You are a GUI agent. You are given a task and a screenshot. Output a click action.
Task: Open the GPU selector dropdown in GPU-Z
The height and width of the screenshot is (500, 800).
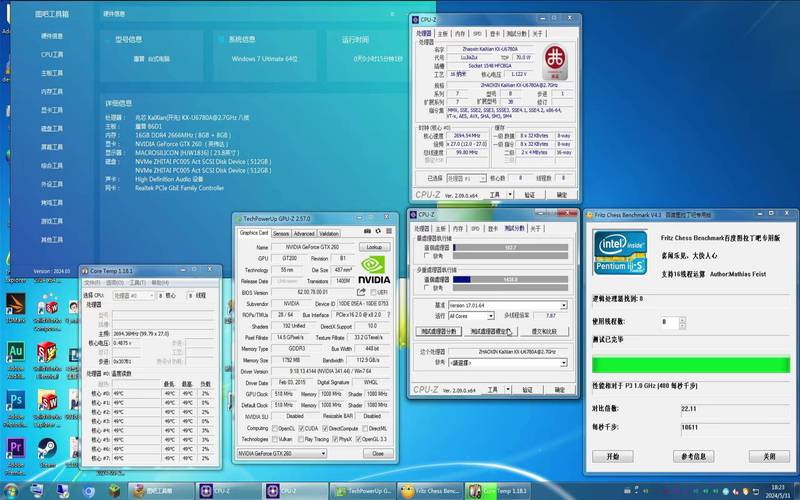(x=282, y=454)
